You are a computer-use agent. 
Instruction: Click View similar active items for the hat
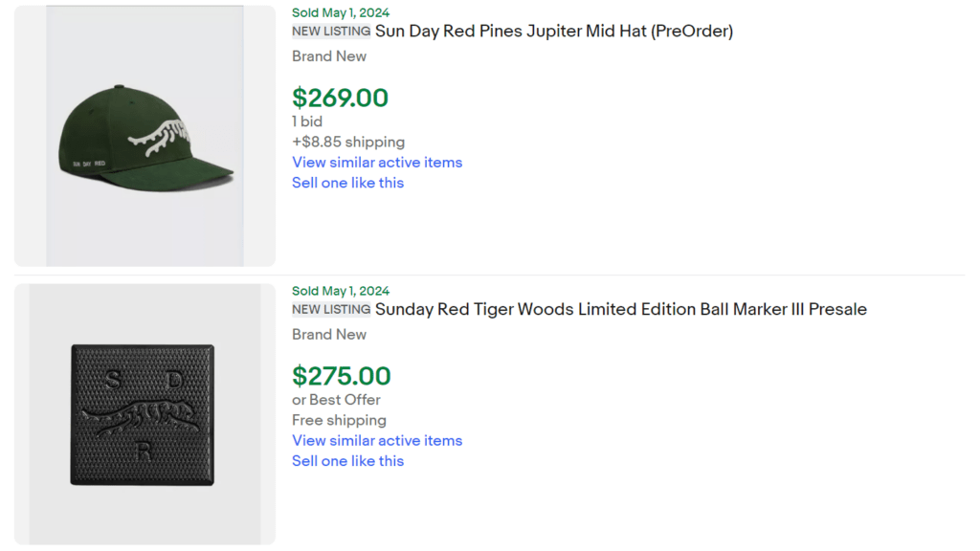(x=377, y=163)
